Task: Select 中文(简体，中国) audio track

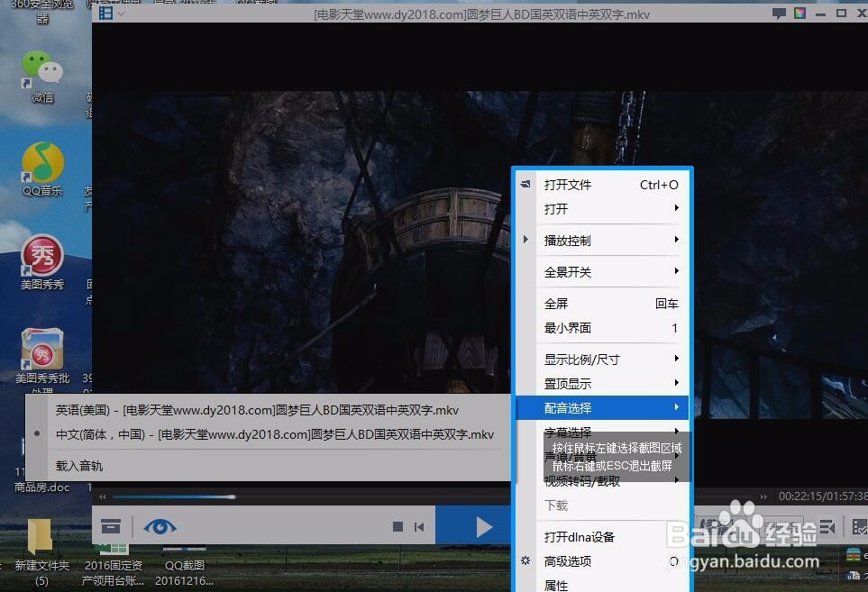Action: (269, 434)
